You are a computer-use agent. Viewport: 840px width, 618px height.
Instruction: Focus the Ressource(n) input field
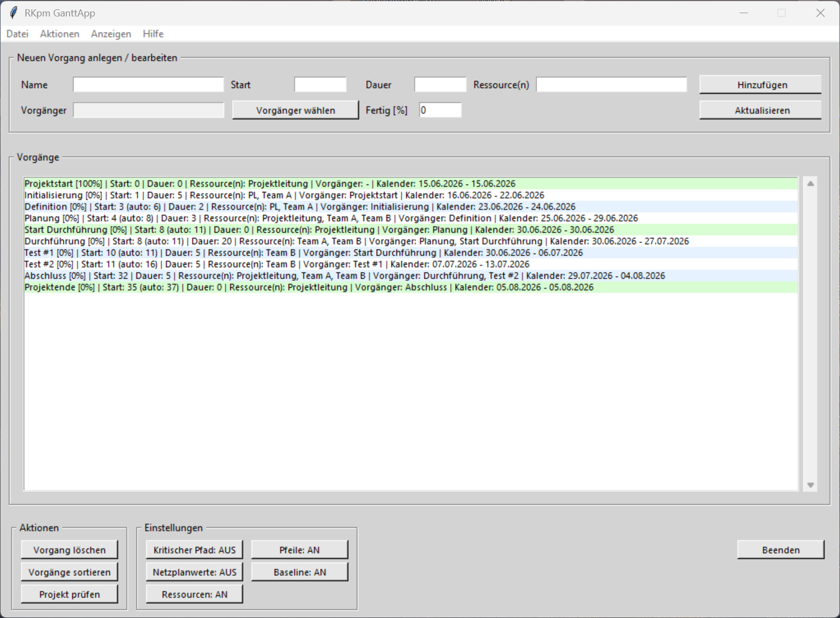coord(611,84)
